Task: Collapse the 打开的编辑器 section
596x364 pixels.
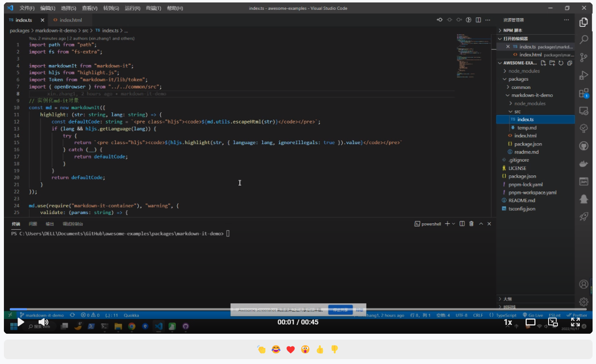Action: click(x=536, y=39)
